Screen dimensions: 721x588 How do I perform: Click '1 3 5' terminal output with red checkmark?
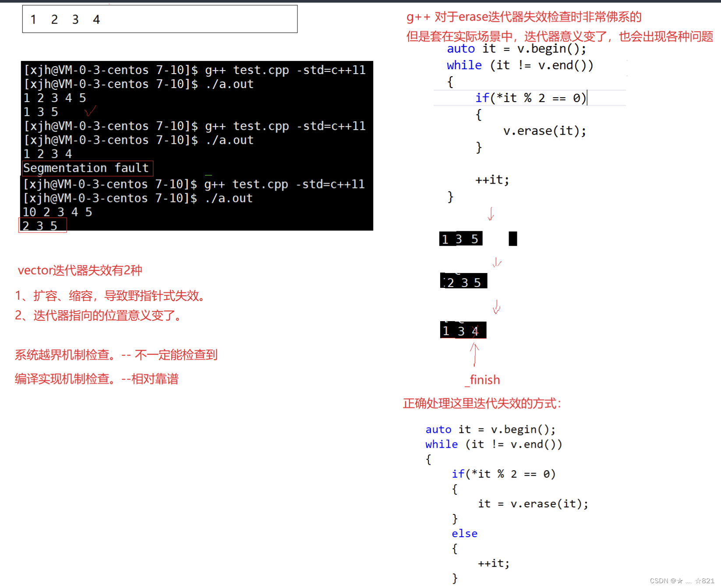pos(41,112)
